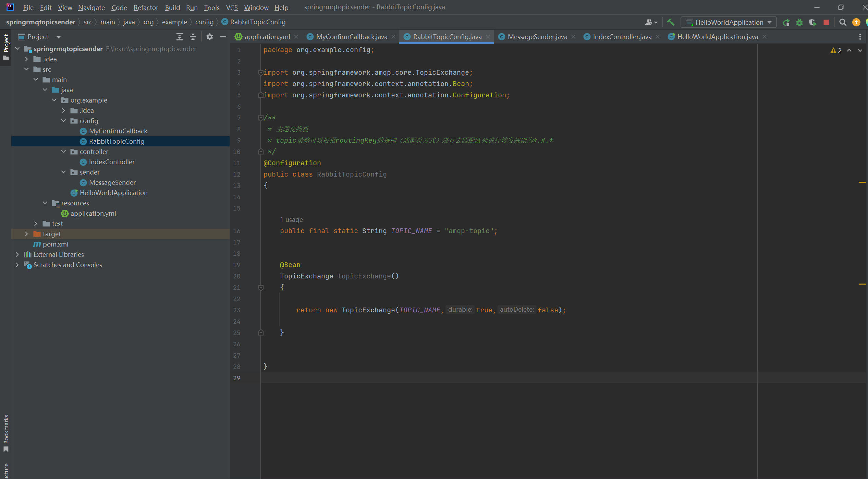Collapse the controller package node
This screenshot has height=479, width=868.
[63, 152]
